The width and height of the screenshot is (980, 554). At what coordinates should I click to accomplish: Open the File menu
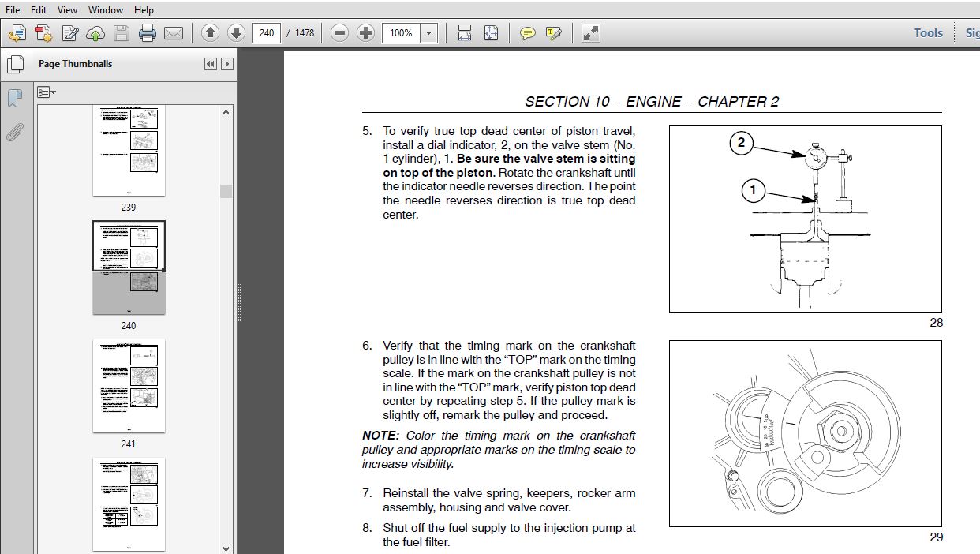pos(13,10)
